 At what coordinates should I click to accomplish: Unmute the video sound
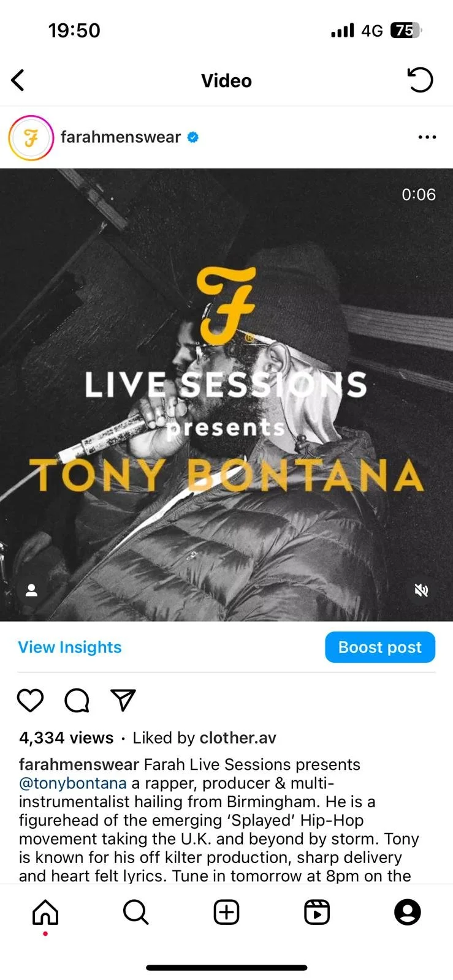pyautogui.click(x=421, y=590)
